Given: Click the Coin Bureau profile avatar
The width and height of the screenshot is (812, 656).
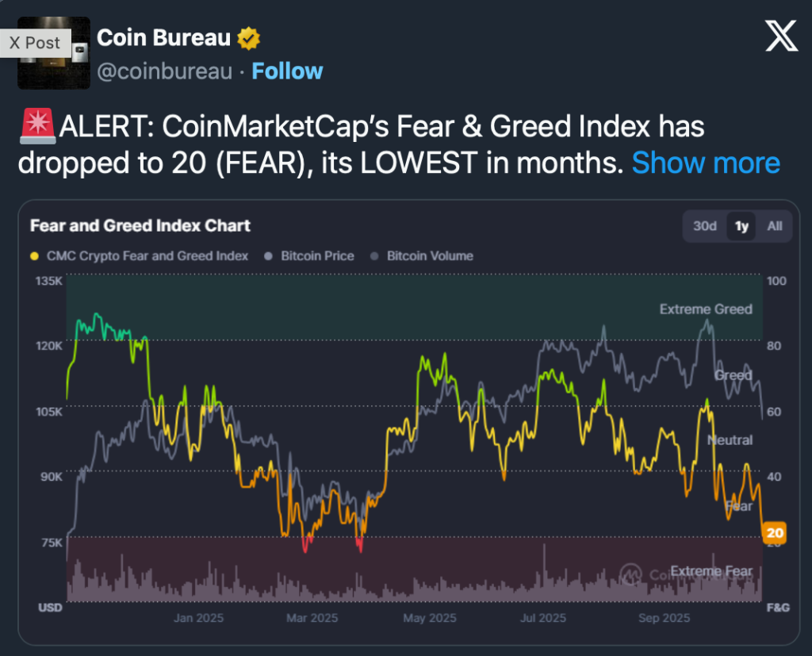Looking at the screenshot, I should click(54, 53).
